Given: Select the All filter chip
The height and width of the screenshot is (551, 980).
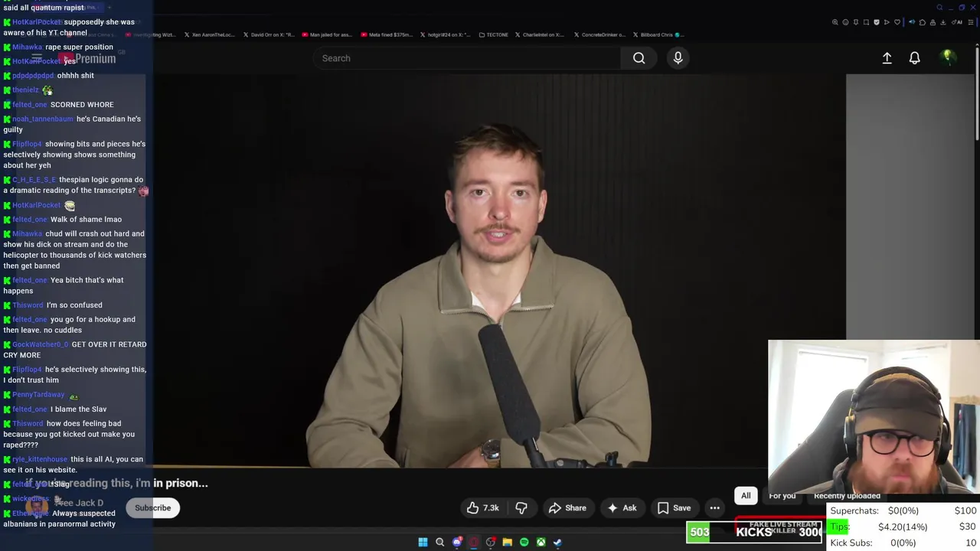Looking at the screenshot, I should (x=746, y=495).
